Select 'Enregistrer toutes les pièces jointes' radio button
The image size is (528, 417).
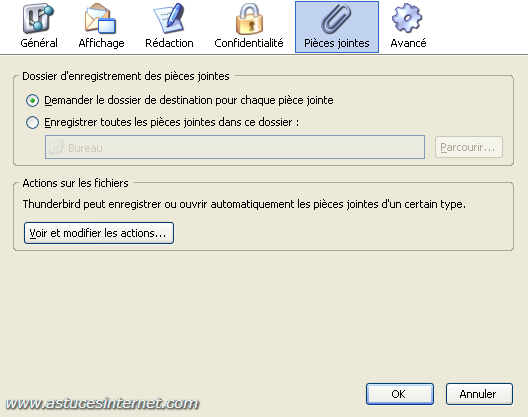(x=32, y=123)
